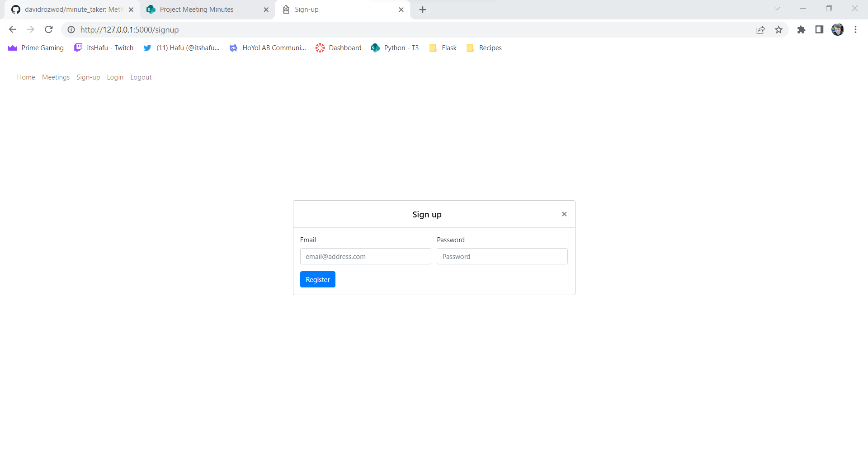Viewport: 868px width, 461px height.
Task: Open the Chrome profile avatar
Action: (838, 29)
